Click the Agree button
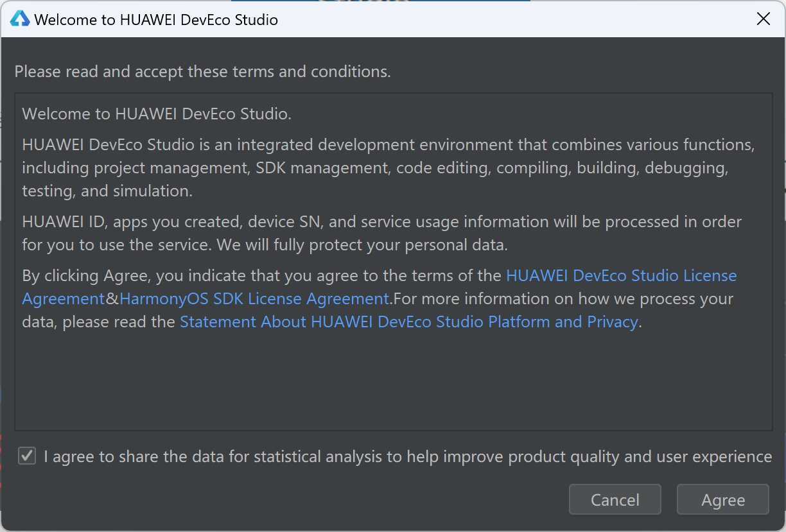 pyautogui.click(x=723, y=500)
